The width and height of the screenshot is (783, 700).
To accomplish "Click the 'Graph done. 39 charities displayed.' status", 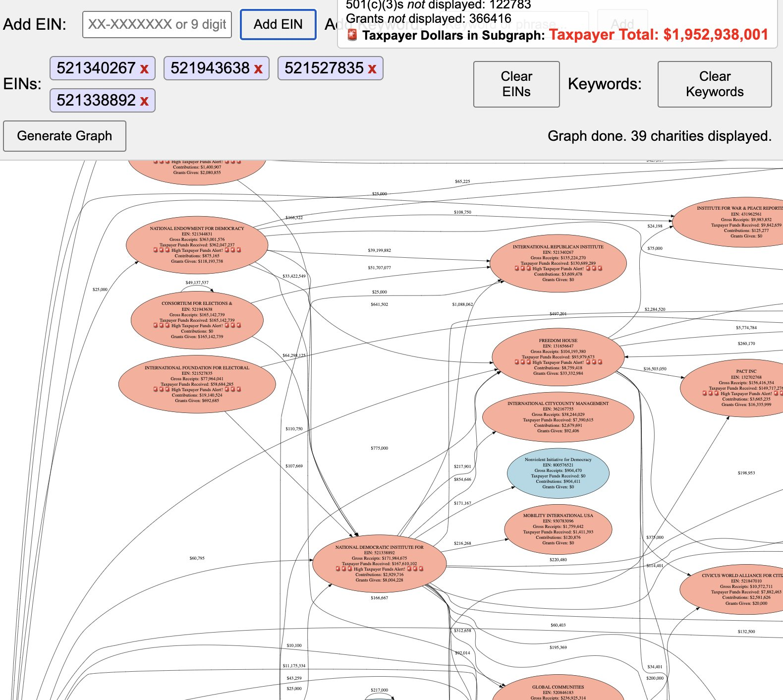I will pyautogui.click(x=659, y=136).
